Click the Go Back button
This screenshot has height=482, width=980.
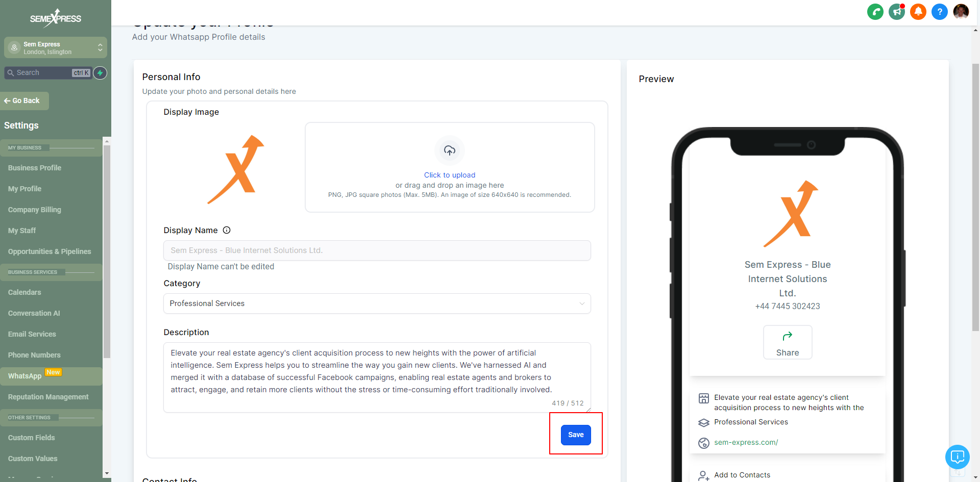[24, 101]
